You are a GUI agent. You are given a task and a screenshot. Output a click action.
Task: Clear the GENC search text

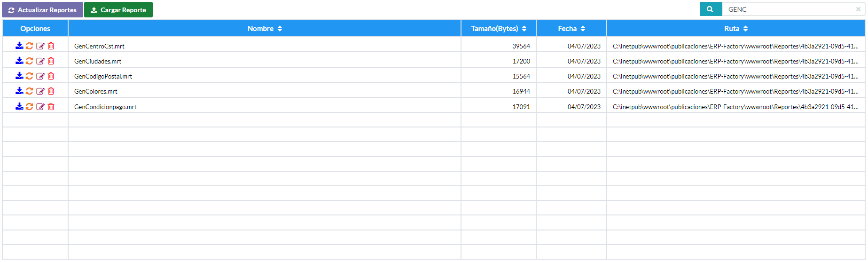coord(858,9)
